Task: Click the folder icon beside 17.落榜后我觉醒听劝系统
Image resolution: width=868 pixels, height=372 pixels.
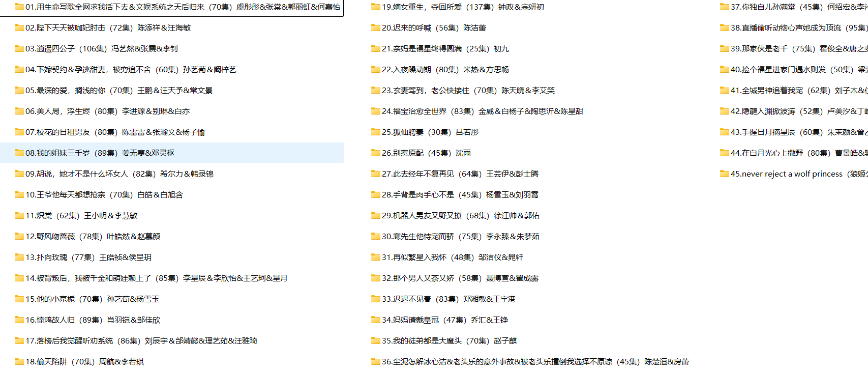Action: (x=19, y=340)
